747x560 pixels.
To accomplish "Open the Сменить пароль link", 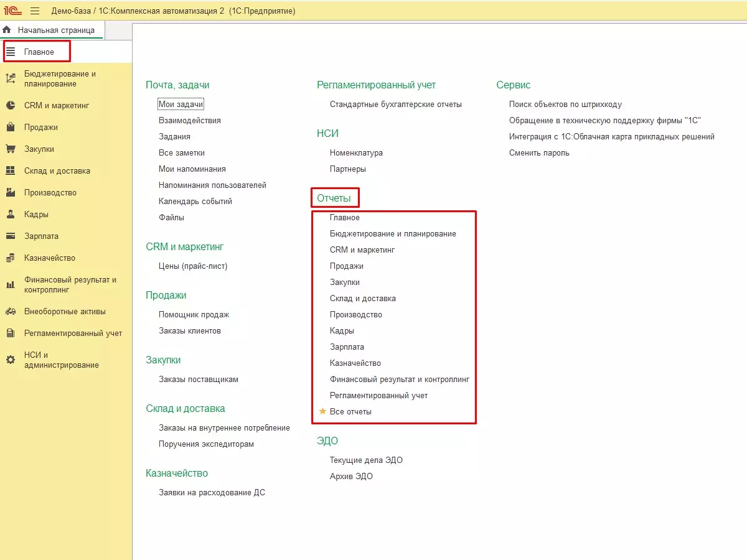I will point(539,153).
